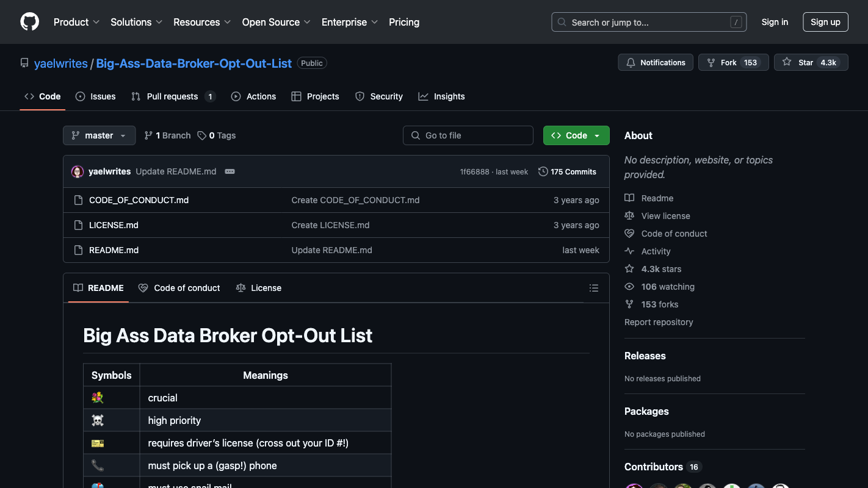Select the README tab in file viewer
Screen dimensions: 868x488
[98, 288]
